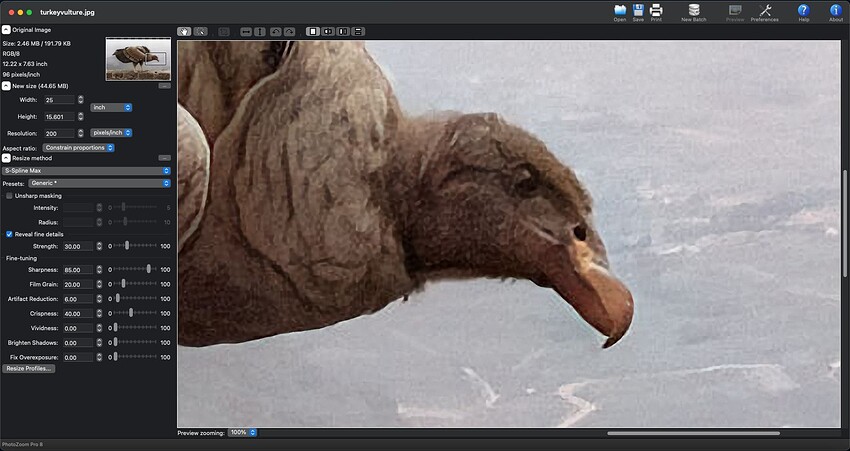Flip the image vertically
850x451 pixels.
260,31
